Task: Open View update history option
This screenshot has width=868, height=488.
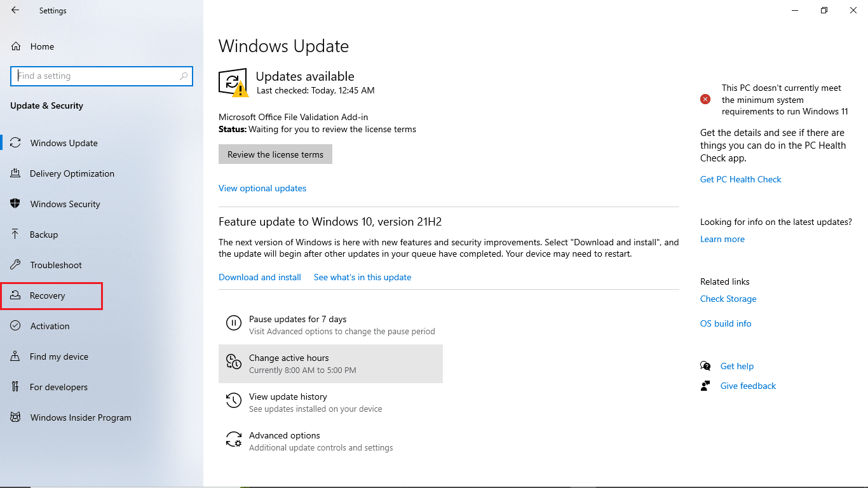Action: tap(330, 402)
